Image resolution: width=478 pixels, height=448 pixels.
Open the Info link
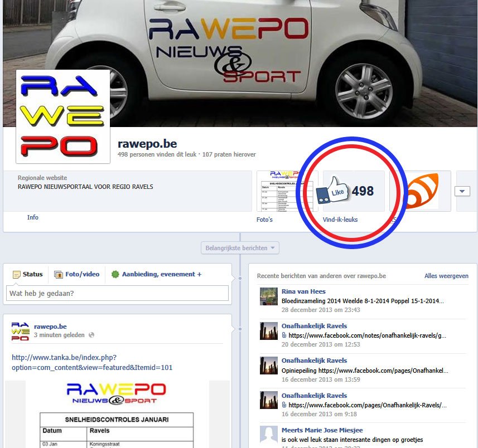pyautogui.click(x=32, y=217)
